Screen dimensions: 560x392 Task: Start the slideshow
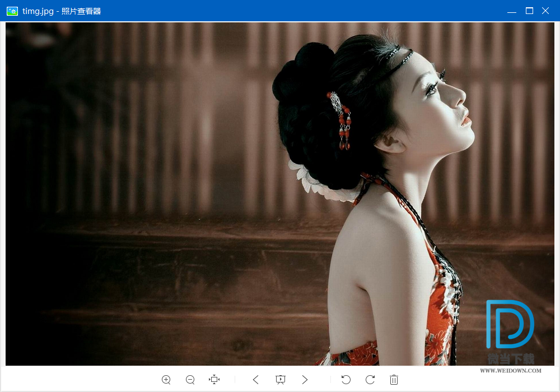click(x=281, y=380)
